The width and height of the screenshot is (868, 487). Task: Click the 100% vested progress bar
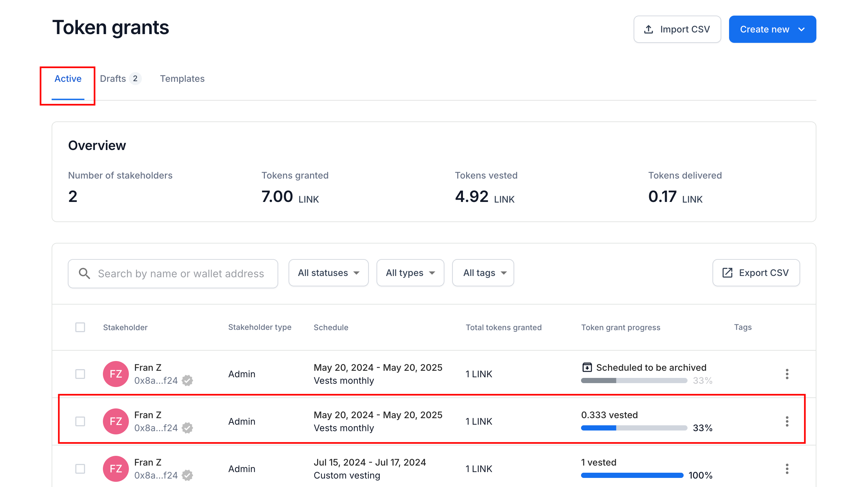[632, 476]
